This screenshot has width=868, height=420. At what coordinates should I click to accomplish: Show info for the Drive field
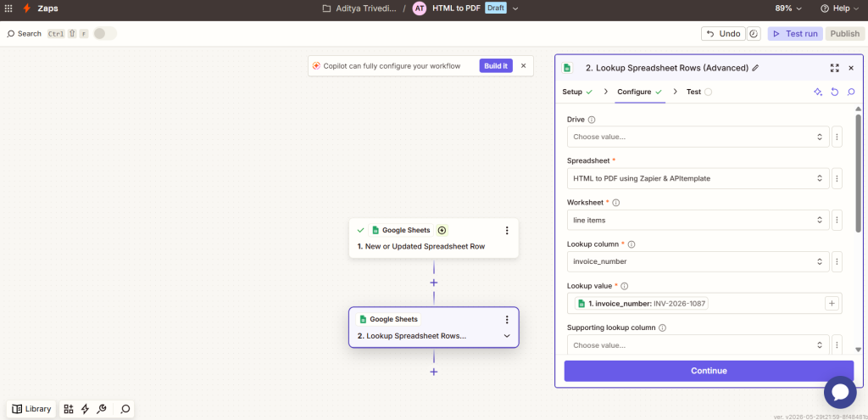click(592, 120)
